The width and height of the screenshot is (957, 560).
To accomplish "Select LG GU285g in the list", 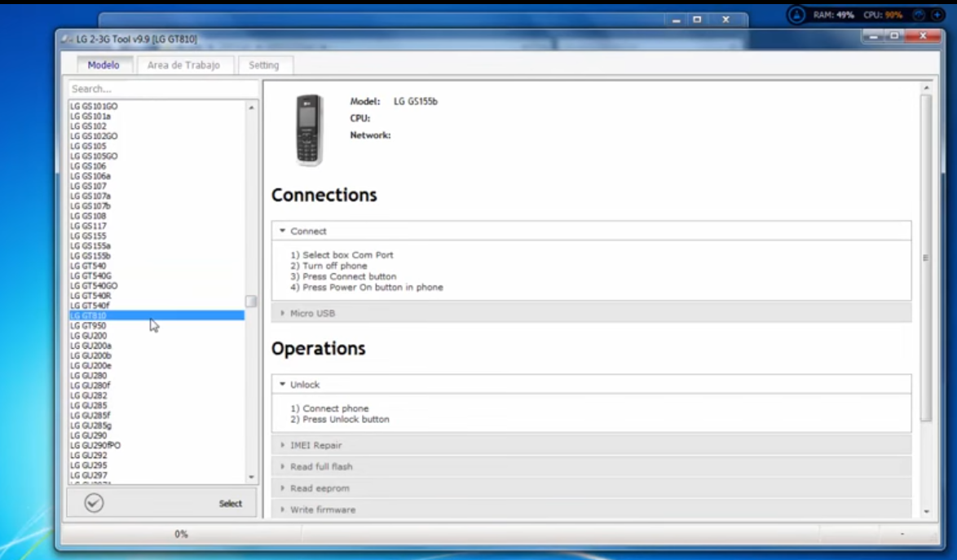I will click(157, 426).
